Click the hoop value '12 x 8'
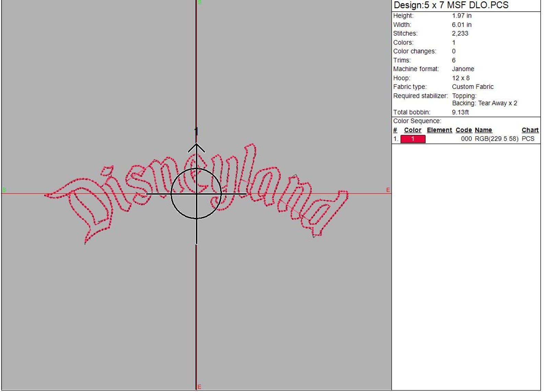This screenshot has height=392, width=545. pos(461,78)
